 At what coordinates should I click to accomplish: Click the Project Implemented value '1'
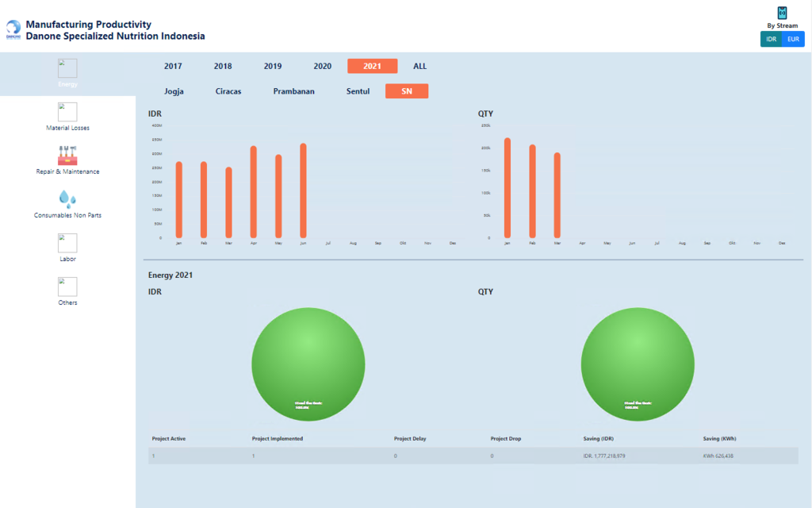253,456
